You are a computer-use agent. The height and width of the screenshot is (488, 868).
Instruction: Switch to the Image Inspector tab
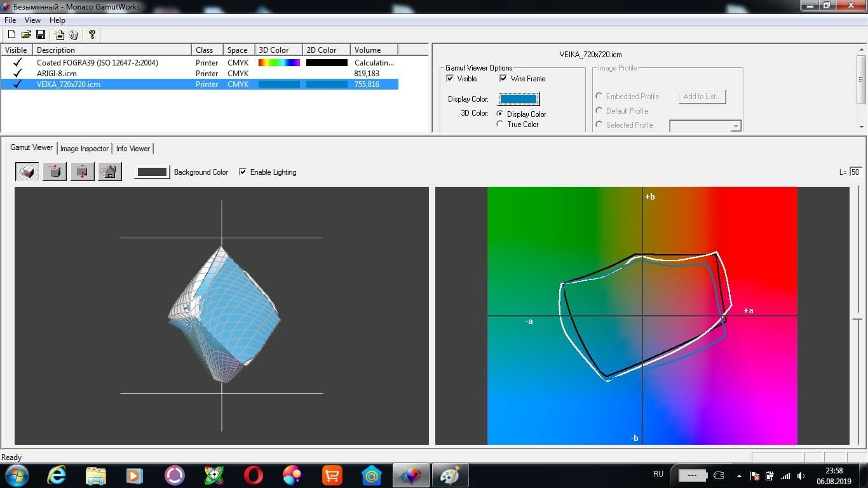pyautogui.click(x=85, y=149)
